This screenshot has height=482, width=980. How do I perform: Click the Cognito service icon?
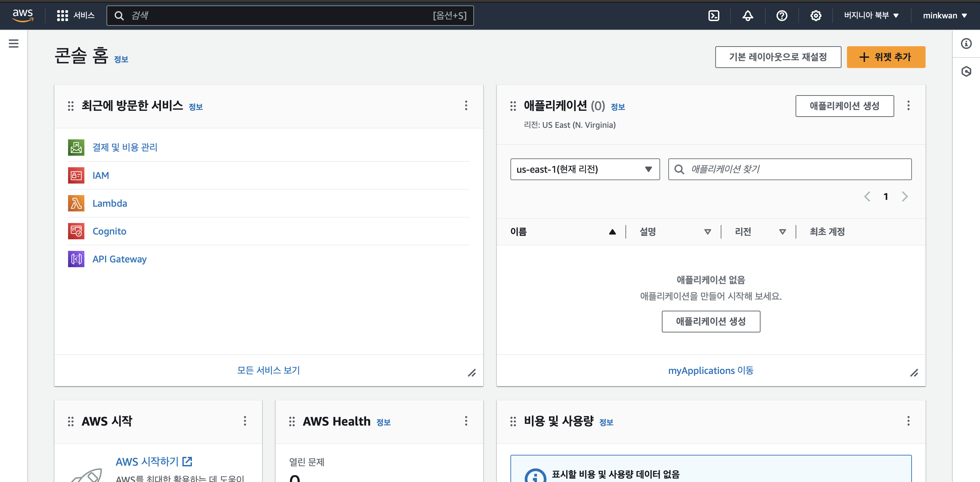coord(76,231)
